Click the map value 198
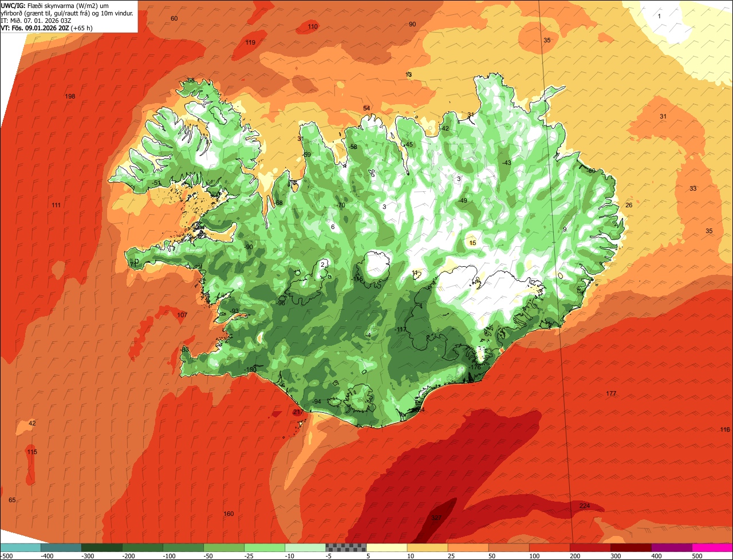Viewport: 733px width, 560px height. click(70, 96)
